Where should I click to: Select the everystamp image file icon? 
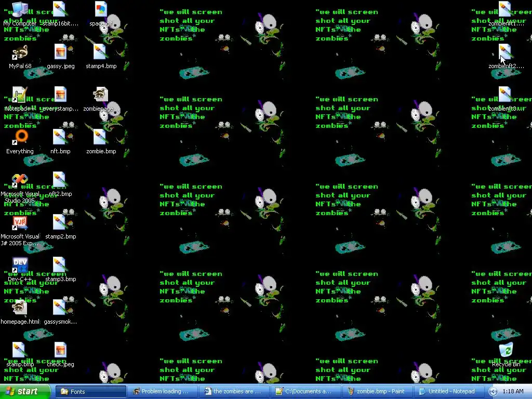pyautogui.click(x=60, y=95)
